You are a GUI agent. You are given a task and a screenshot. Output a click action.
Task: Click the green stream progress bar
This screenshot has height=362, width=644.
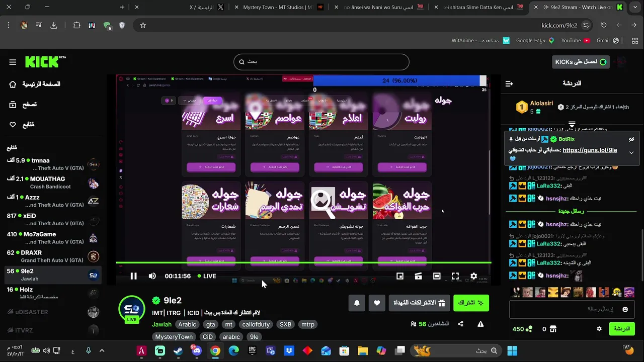(x=303, y=262)
